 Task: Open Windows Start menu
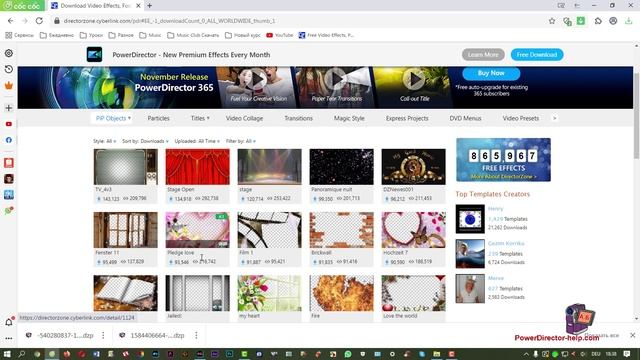[x=7, y=354]
